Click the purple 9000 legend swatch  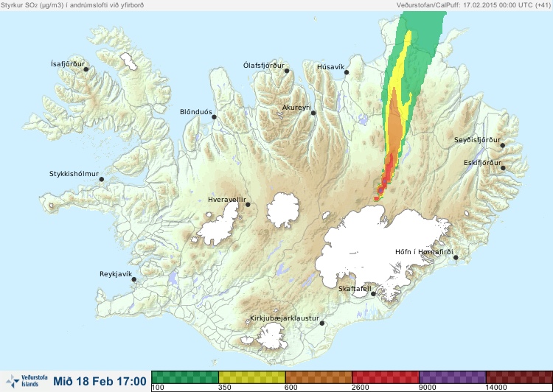pos(453,377)
